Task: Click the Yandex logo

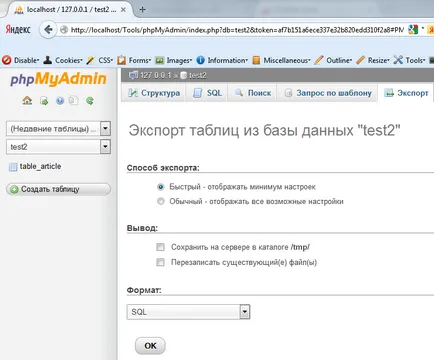Action: click(18, 30)
